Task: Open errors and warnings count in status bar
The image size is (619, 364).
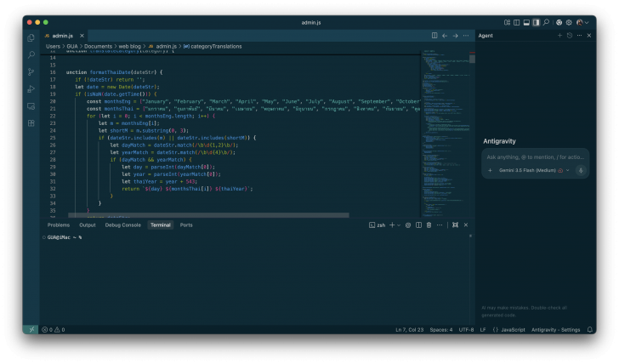Action: pyautogui.click(x=54, y=330)
